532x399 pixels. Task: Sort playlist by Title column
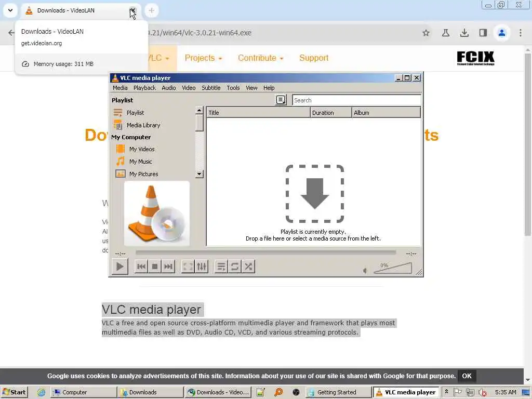click(258, 113)
